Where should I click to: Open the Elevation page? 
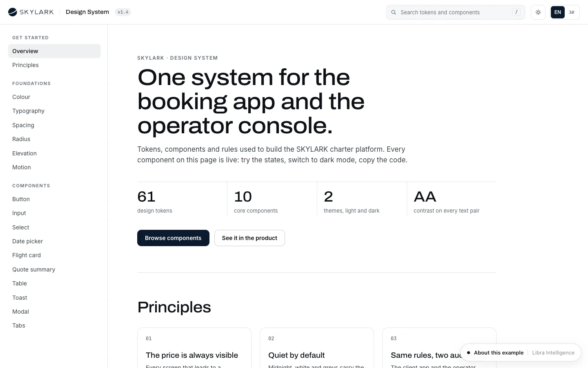[54, 153]
